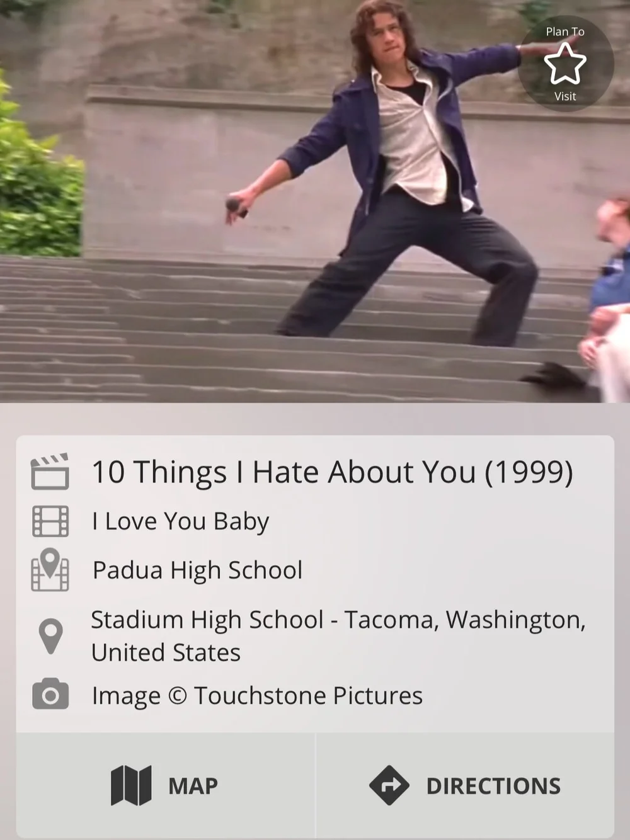This screenshot has height=840, width=630.
Task: Select the Padua High School text
Action: (197, 570)
